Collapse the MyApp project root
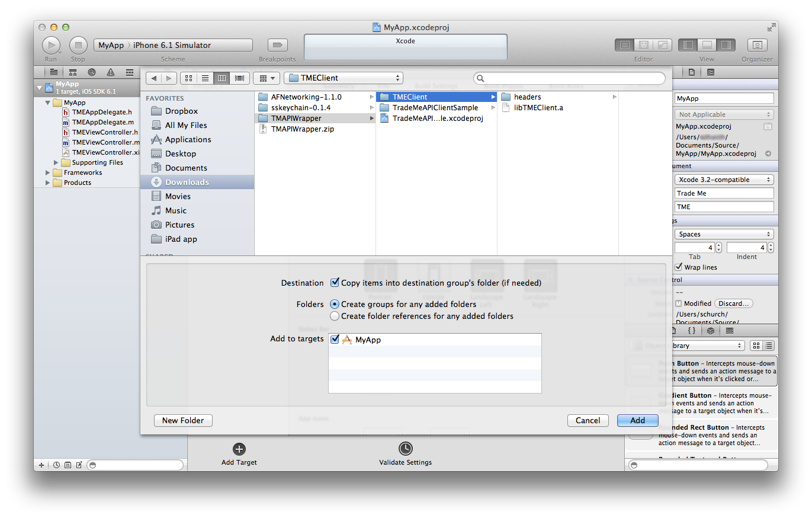 click(40, 88)
